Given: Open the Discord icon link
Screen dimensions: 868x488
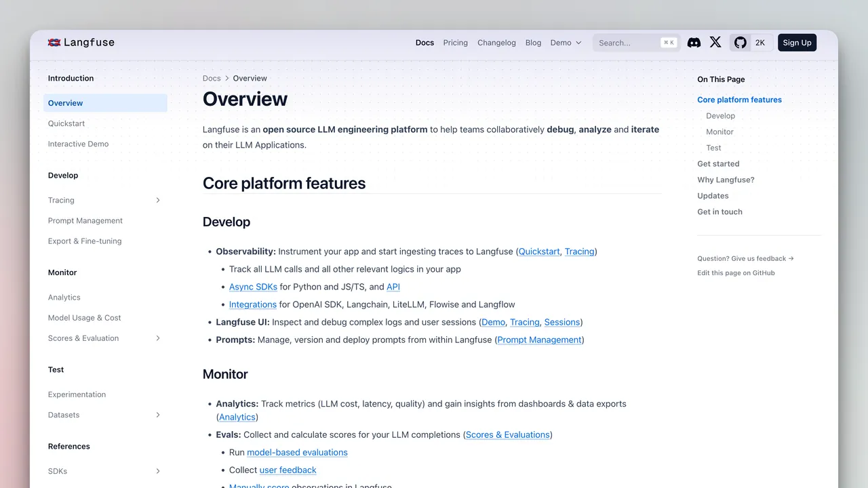Looking at the screenshot, I should click(694, 43).
